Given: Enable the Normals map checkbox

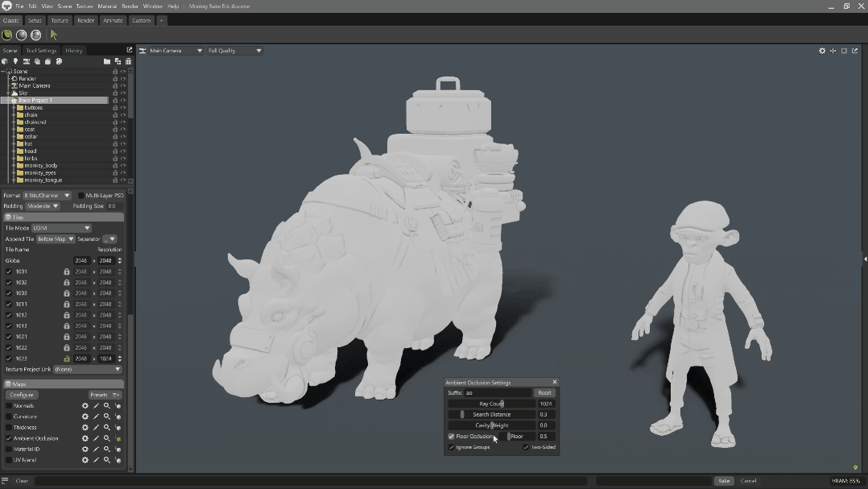Looking at the screenshot, I should [9, 406].
